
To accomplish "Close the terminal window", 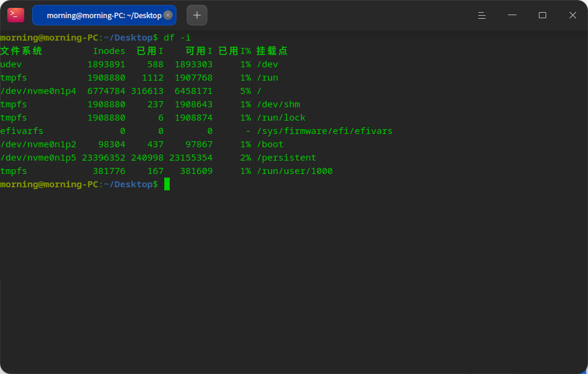I will point(573,15).
